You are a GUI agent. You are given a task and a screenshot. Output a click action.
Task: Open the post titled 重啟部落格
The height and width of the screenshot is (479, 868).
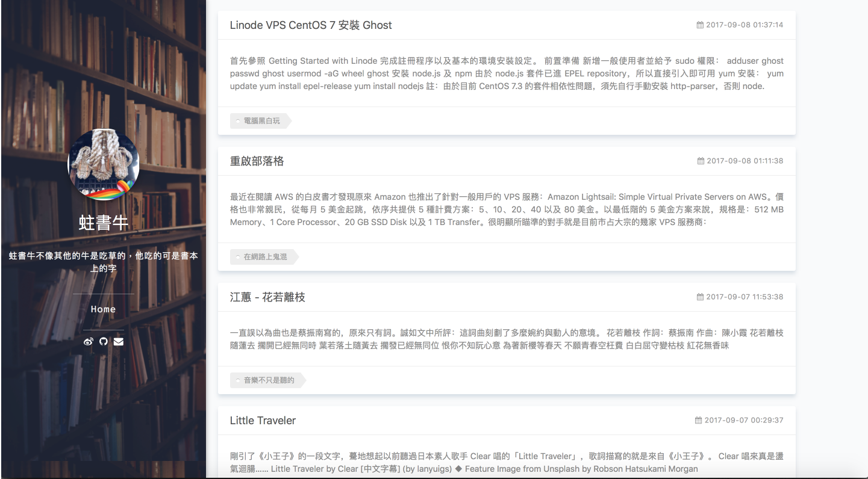(257, 161)
